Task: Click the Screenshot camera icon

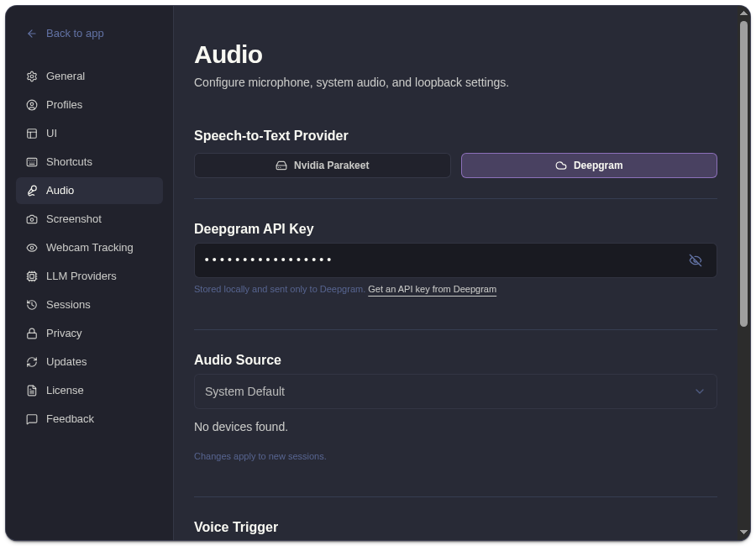Action: (x=32, y=219)
